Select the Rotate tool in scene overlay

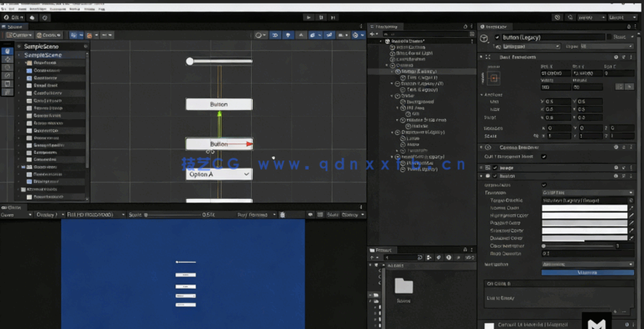8,67
